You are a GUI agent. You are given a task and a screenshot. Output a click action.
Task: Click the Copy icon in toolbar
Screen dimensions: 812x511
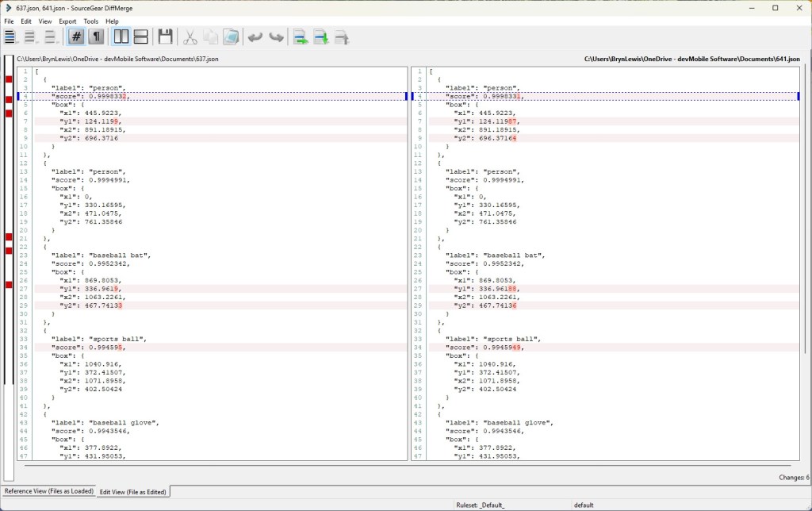pyautogui.click(x=210, y=36)
